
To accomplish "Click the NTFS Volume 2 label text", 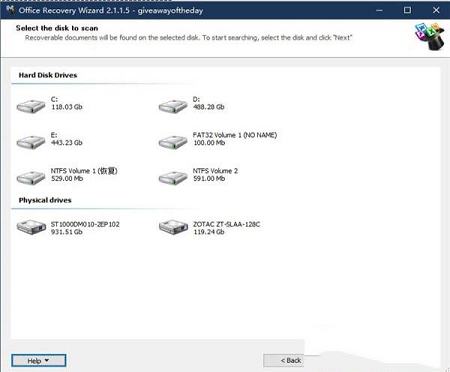I will tap(215, 171).
